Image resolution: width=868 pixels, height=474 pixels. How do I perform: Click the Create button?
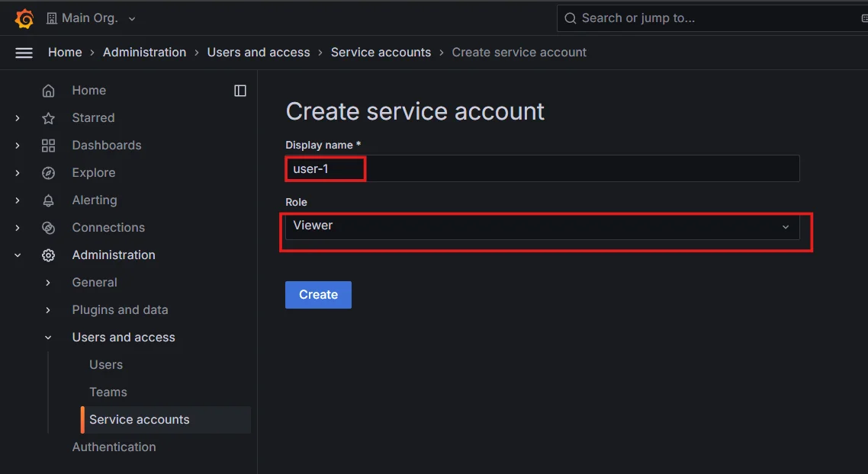point(318,294)
